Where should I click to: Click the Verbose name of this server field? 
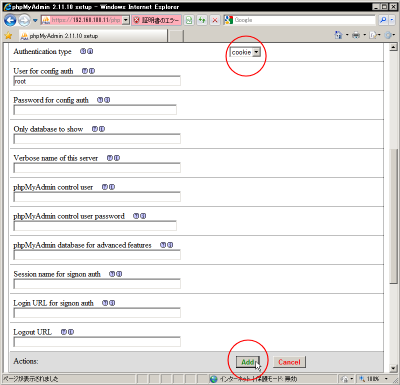[x=97, y=168]
